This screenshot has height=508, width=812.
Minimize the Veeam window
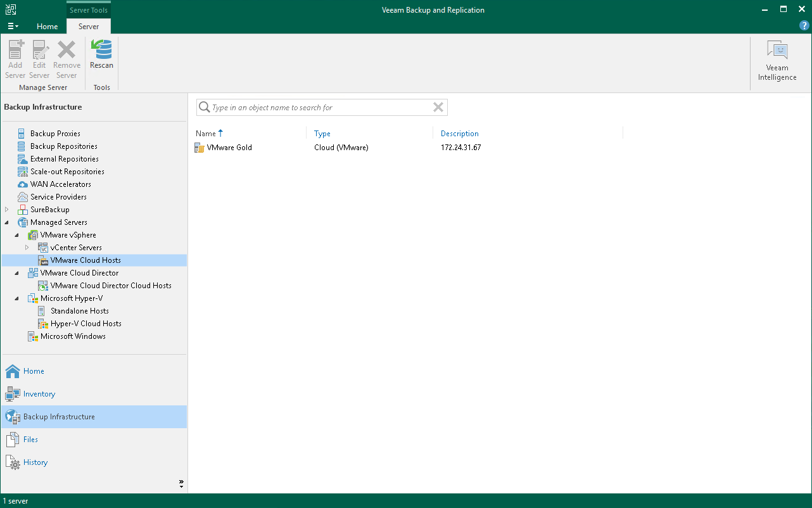pos(764,10)
